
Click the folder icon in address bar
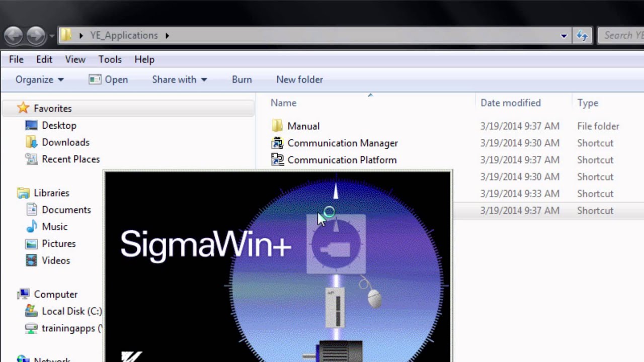click(x=66, y=35)
